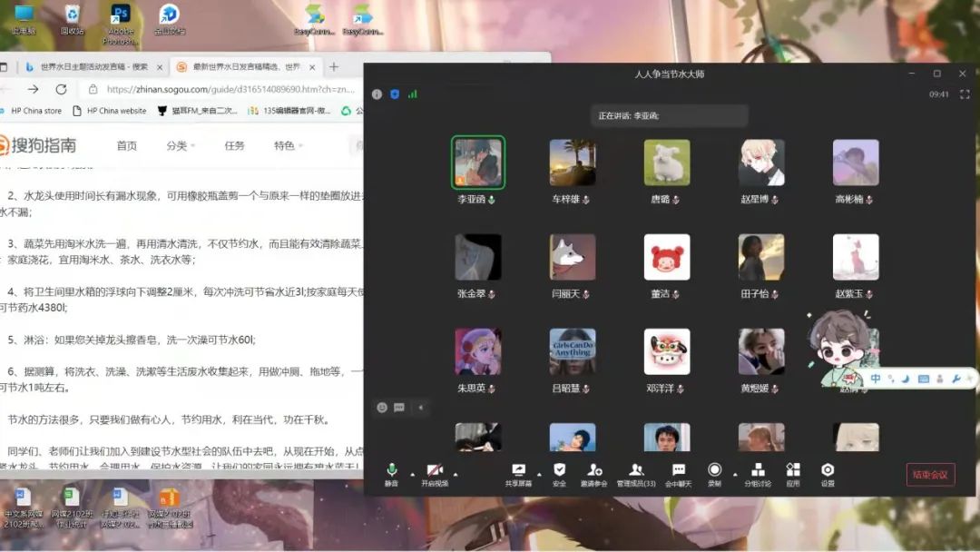980x552 pixels.
Task: Click the red 结束会议 end meeting button
Action: point(931,475)
